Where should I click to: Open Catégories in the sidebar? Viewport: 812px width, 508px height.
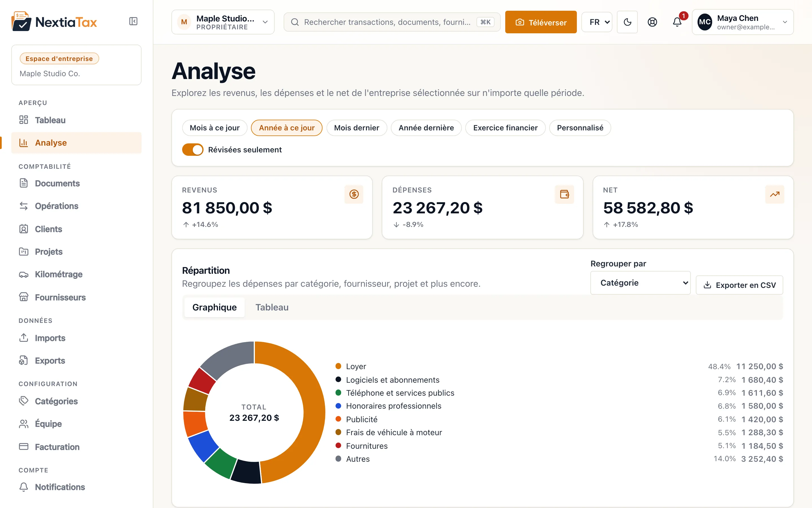(76, 401)
